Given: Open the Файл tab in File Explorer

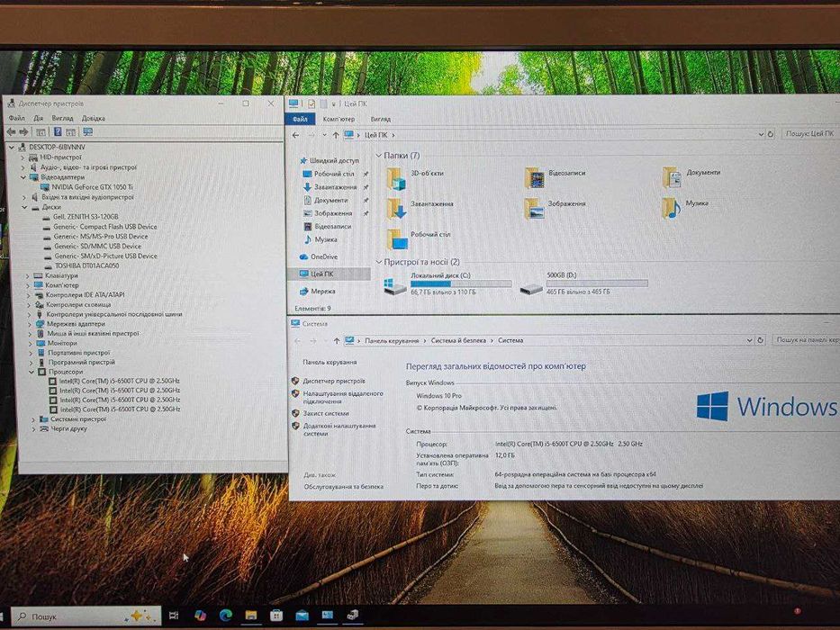Looking at the screenshot, I should tap(300, 119).
